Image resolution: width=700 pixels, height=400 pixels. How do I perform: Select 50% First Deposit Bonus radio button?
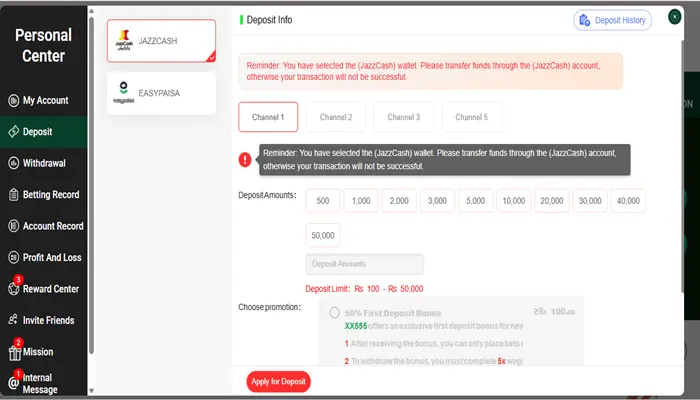(x=334, y=312)
